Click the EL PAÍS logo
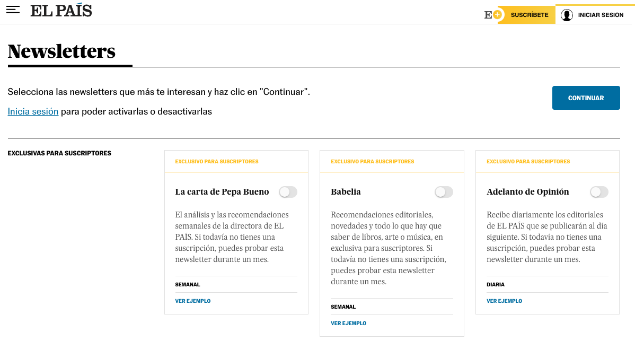The height and width of the screenshot is (341, 644). [x=61, y=10]
